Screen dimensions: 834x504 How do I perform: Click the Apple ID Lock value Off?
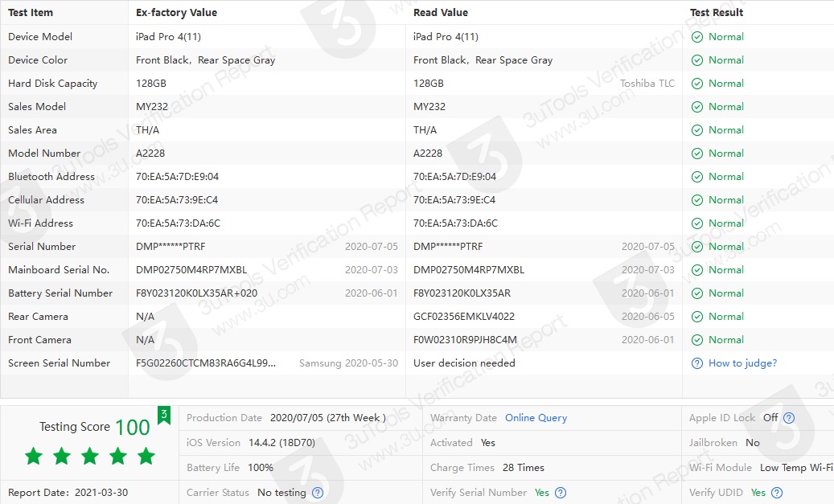click(770, 418)
